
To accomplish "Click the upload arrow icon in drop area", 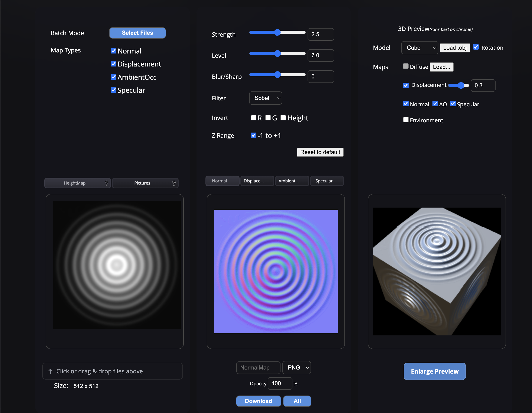I will (x=51, y=371).
